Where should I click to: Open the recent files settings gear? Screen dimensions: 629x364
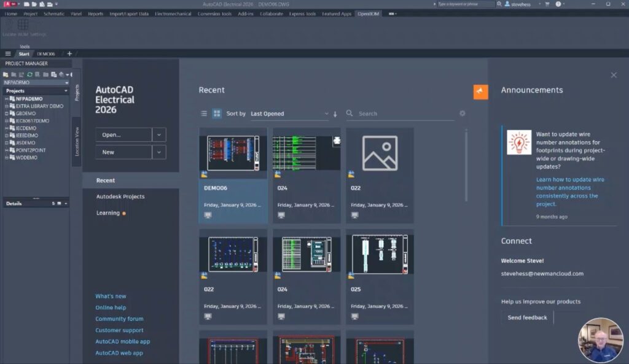(463, 114)
